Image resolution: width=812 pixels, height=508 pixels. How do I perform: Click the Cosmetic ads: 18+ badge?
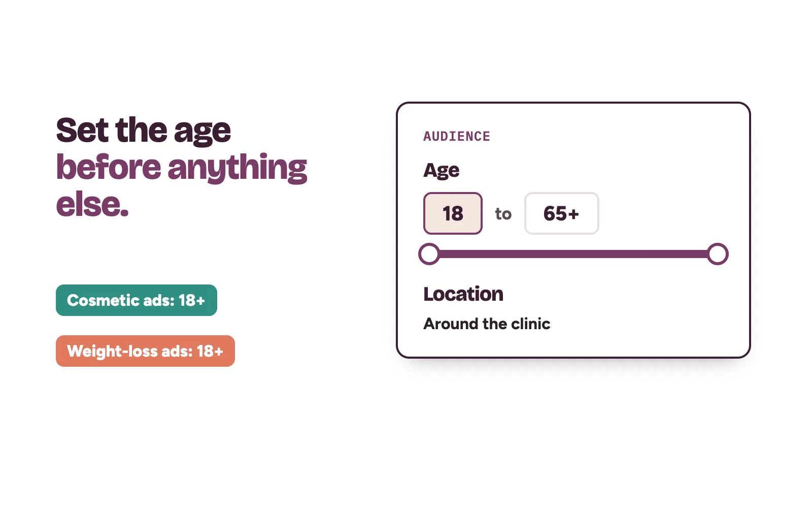tap(137, 300)
